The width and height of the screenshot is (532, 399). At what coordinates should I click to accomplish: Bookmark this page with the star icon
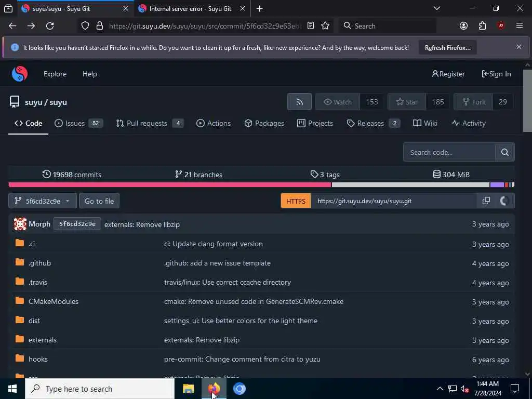pos(325,26)
